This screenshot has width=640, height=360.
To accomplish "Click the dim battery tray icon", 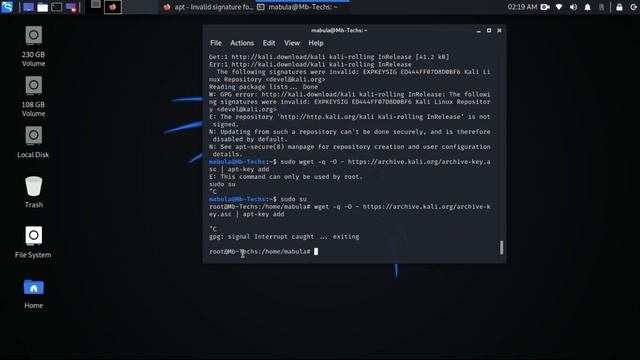I will click(x=602, y=7).
